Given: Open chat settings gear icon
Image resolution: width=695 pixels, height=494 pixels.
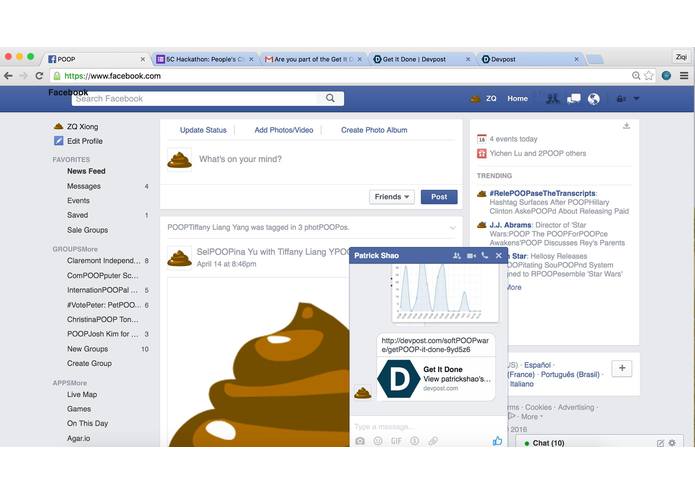Looking at the screenshot, I should pos(672,443).
